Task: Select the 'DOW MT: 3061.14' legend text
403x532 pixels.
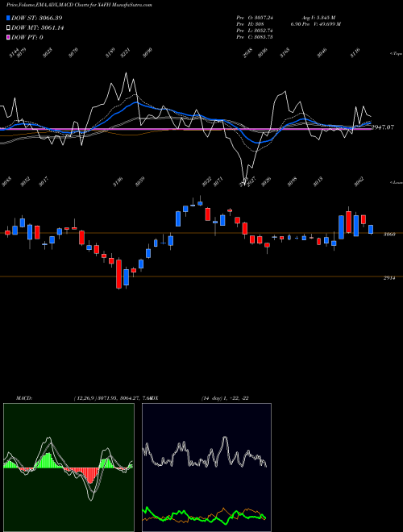Action: [x=38, y=28]
